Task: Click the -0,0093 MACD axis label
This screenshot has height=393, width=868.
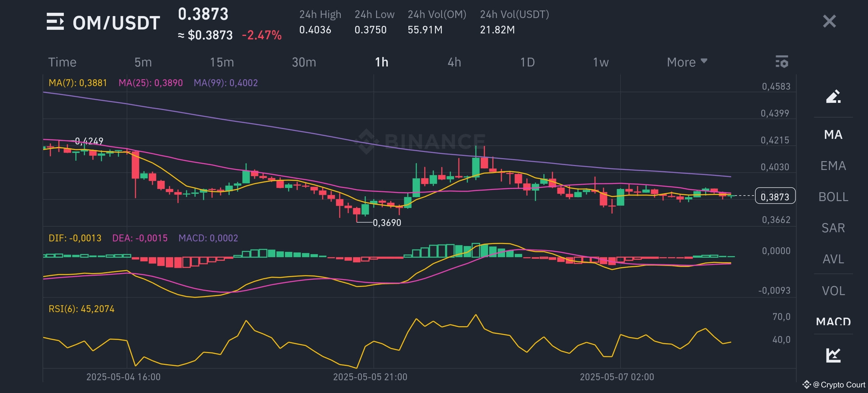Action: click(x=774, y=290)
